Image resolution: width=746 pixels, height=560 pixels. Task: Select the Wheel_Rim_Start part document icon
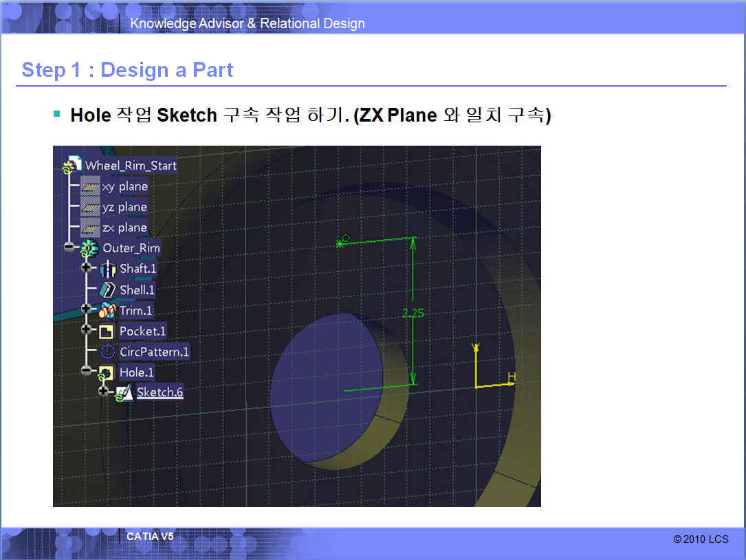(x=71, y=166)
